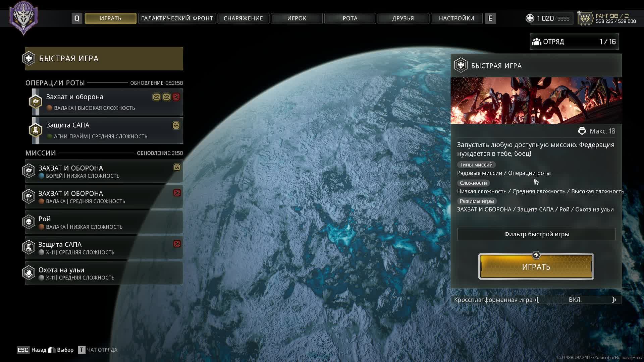Click the red bug icon on ВАЛАКА СРЕДНЯЯ СЛОЖНОСТЬ mission
This screenshot has height=362, width=644.
(177, 193)
